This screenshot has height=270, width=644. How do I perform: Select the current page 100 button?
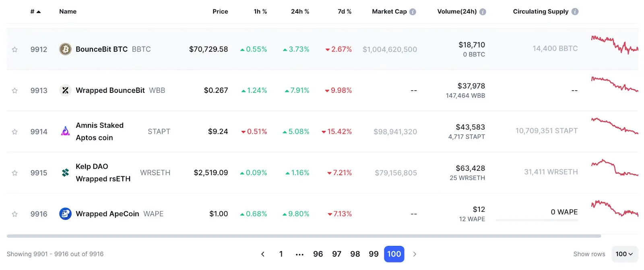pyautogui.click(x=394, y=254)
